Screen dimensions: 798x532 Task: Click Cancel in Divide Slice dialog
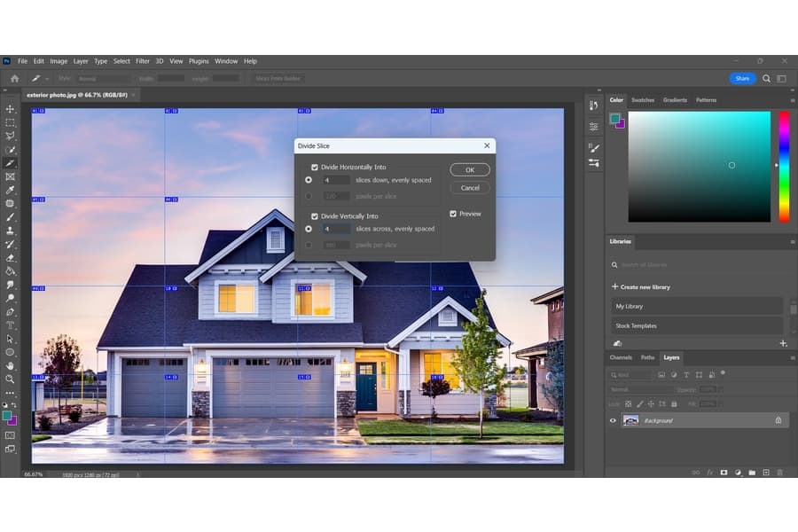(x=470, y=188)
